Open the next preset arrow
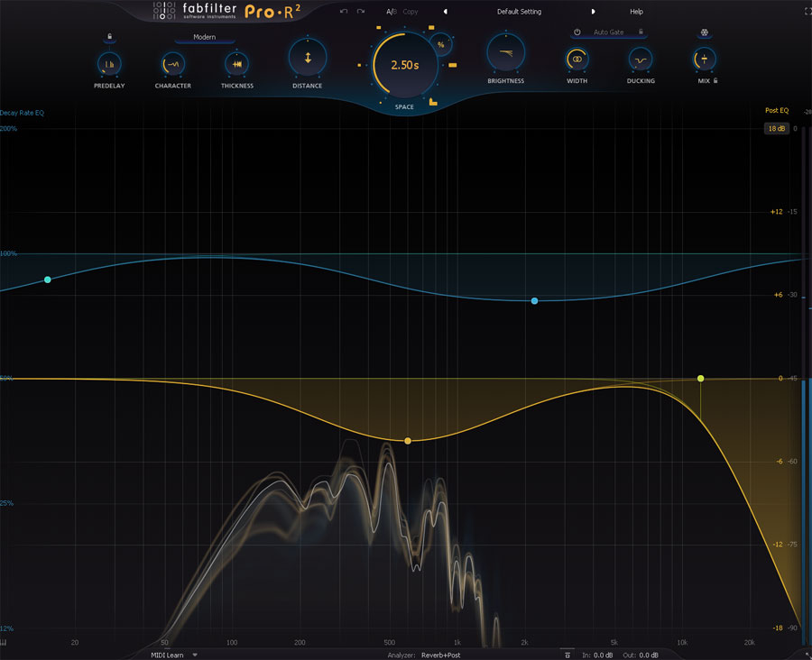 594,12
